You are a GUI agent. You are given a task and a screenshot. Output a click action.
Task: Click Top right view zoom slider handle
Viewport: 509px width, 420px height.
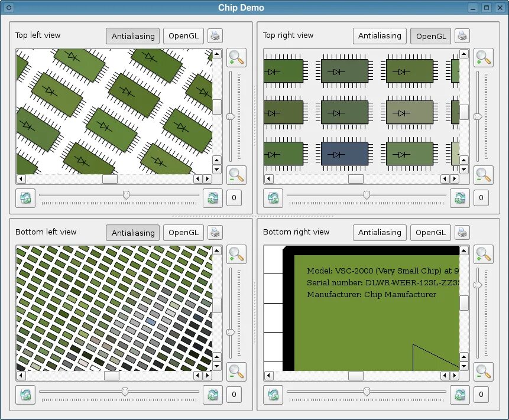click(x=478, y=117)
